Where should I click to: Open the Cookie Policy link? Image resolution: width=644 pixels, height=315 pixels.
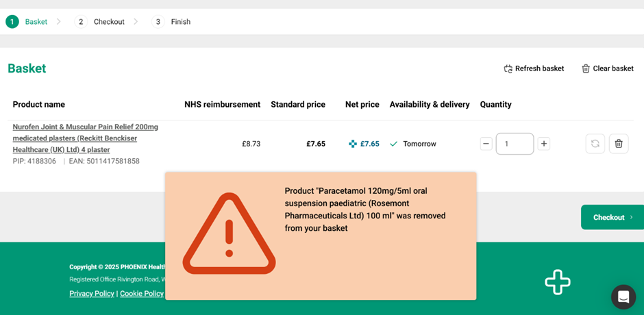[142, 294]
